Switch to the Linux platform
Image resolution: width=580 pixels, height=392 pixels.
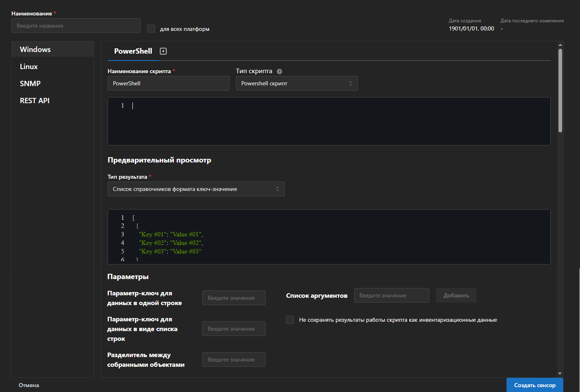coord(29,67)
